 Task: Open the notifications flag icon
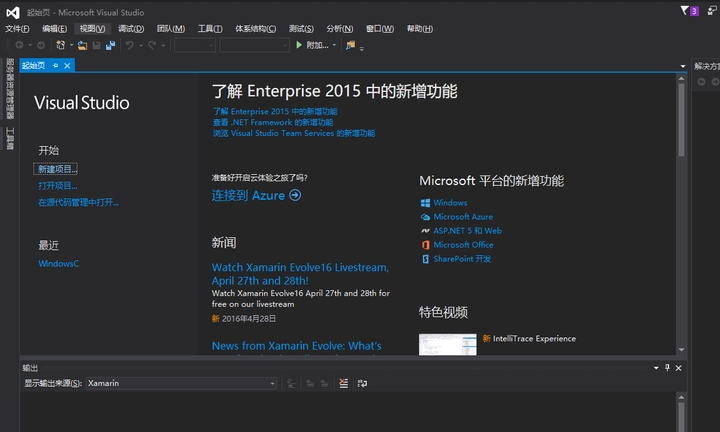[684, 11]
